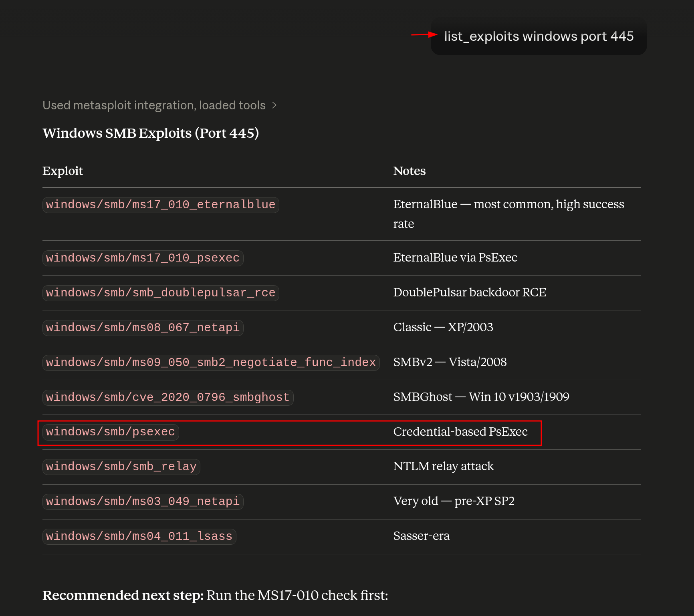Click the ms08_067_netapi exploit name

coord(143,328)
